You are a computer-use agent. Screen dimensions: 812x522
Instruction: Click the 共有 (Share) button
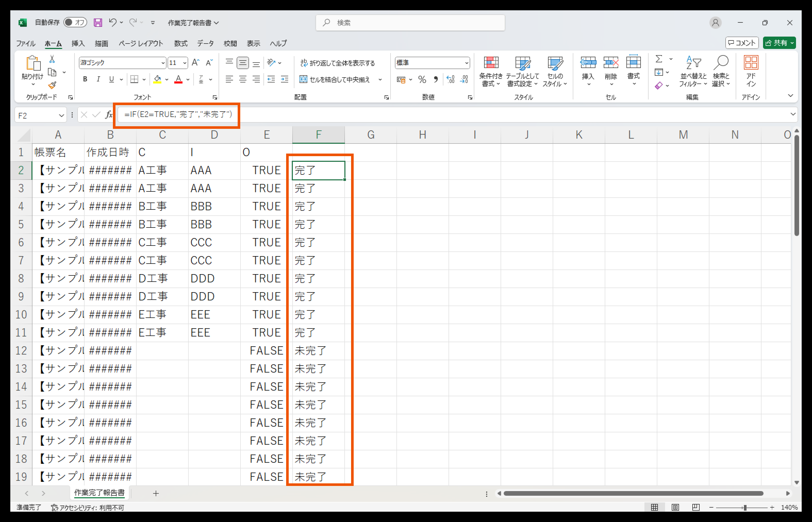[776, 43]
